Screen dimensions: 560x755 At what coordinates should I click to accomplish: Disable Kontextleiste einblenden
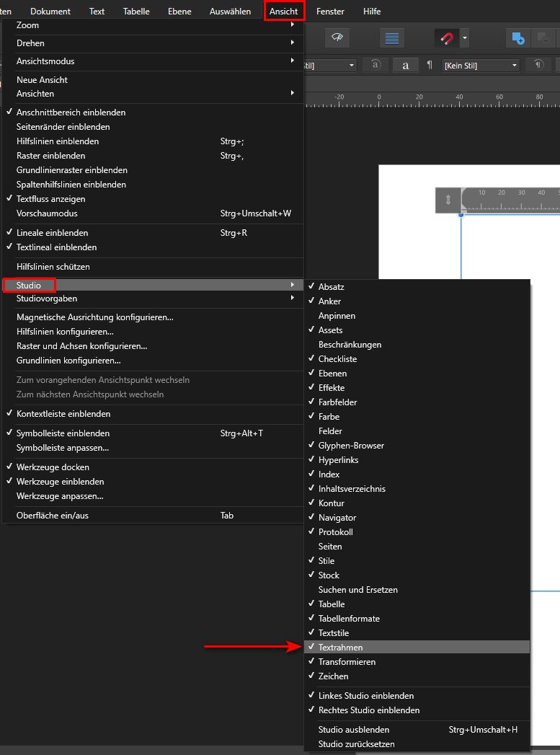point(153,414)
